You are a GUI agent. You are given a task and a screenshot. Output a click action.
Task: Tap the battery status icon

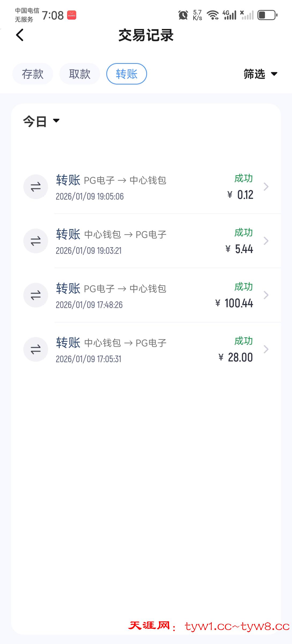(x=267, y=15)
